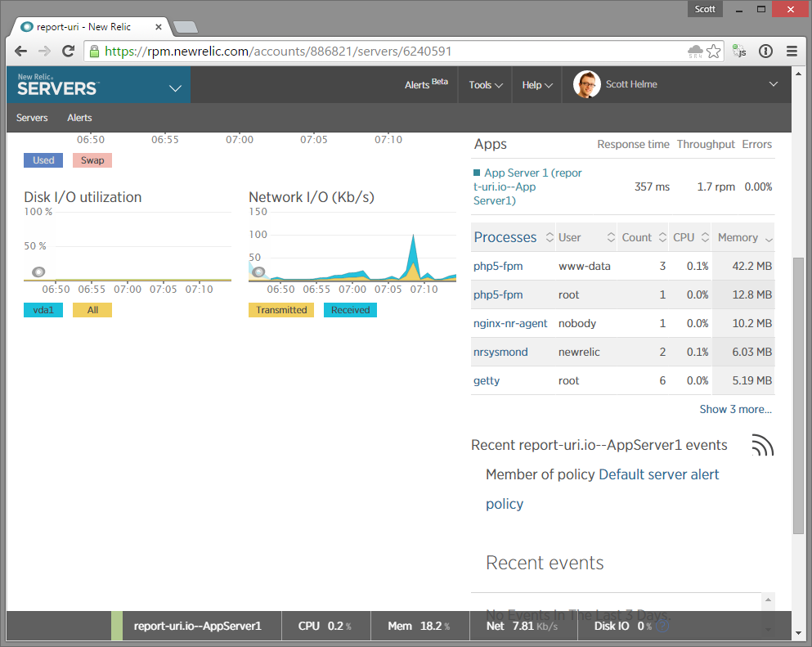
Task: Open the Help dropdown
Action: point(536,84)
